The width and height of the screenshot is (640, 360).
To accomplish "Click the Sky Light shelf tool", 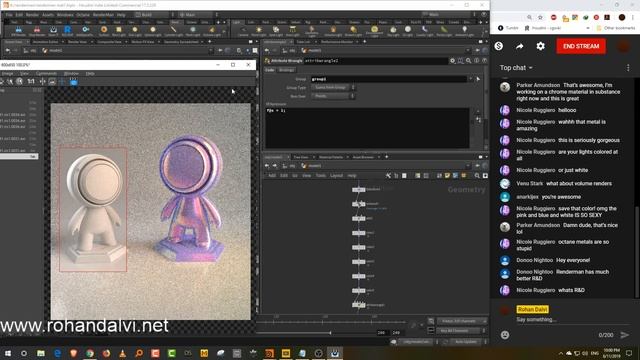I will click(x=393, y=31).
